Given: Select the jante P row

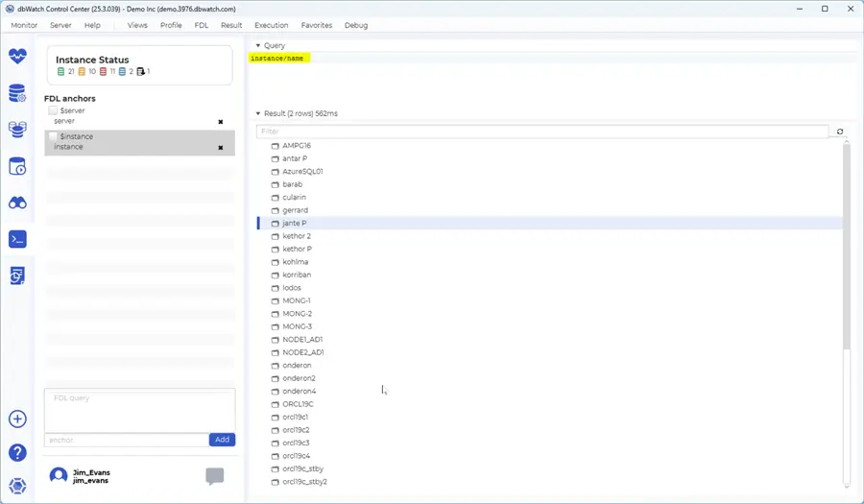Looking at the screenshot, I should 550,223.
